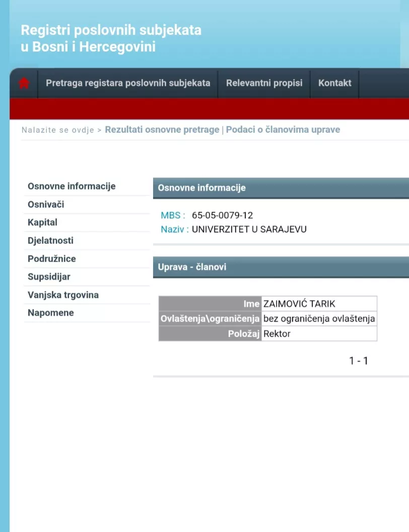409x532 pixels.
Task: Open Pretraga registara poslovnih subjekata menu
Action: pyautogui.click(x=128, y=83)
